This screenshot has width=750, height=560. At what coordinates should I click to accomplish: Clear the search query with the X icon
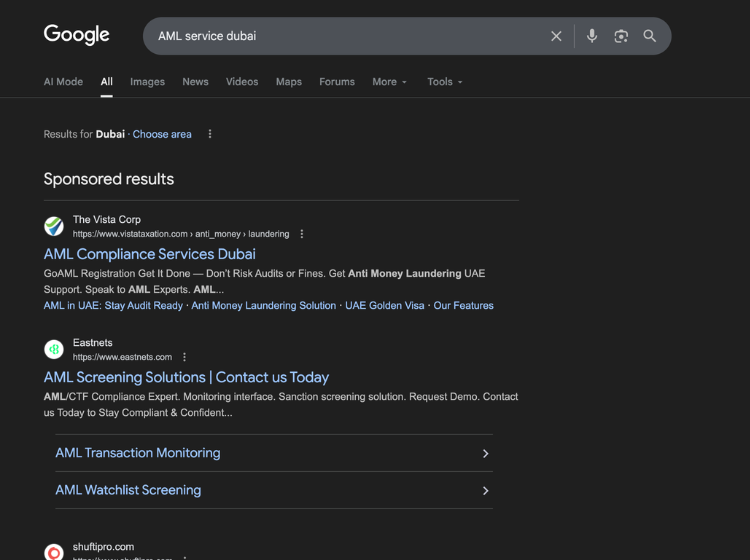tap(556, 36)
